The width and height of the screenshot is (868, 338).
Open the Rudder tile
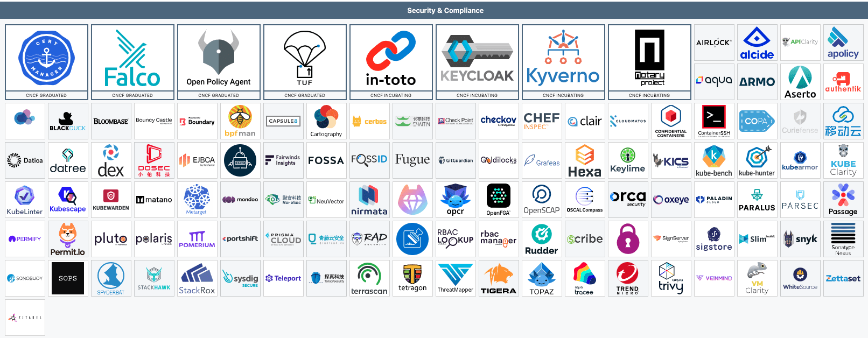coord(542,239)
